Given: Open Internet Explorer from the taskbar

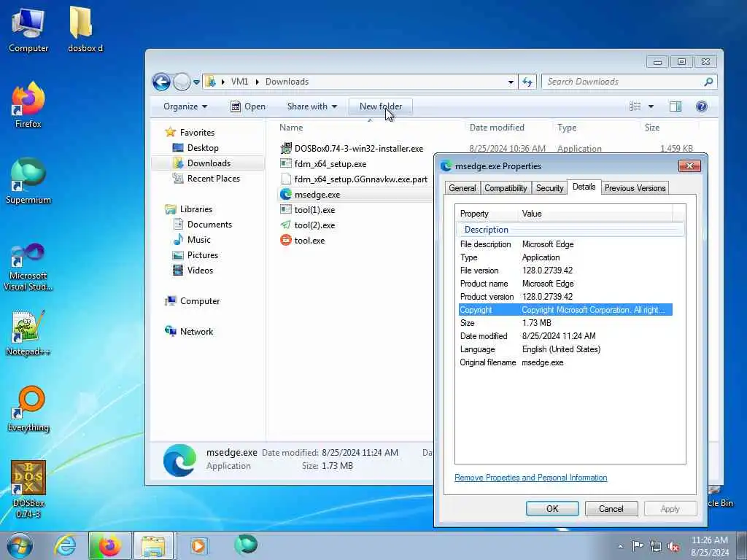Looking at the screenshot, I should (65, 545).
